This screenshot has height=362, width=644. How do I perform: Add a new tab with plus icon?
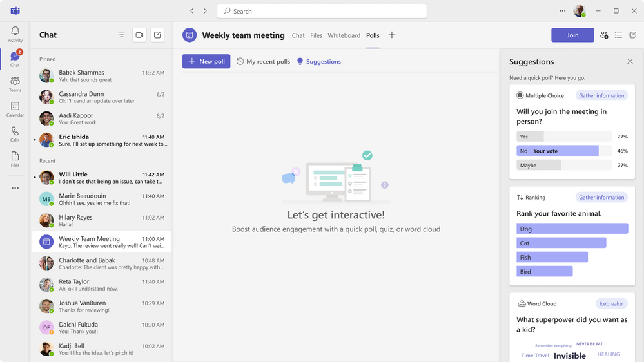[392, 35]
